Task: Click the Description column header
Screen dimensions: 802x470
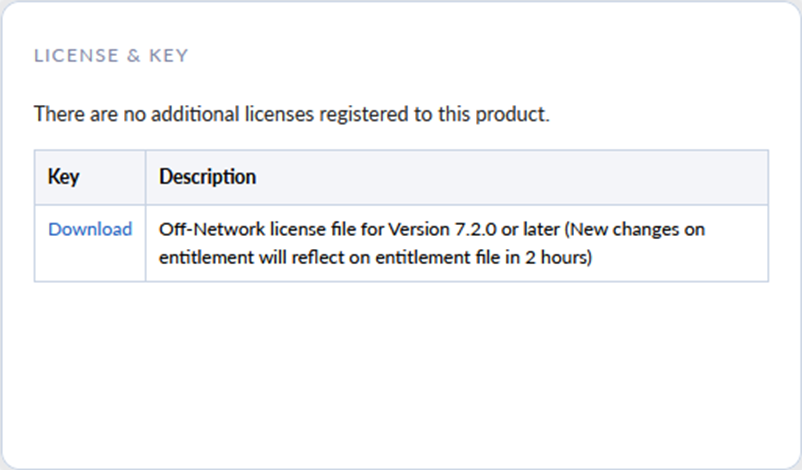Action: (x=207, y=177)
